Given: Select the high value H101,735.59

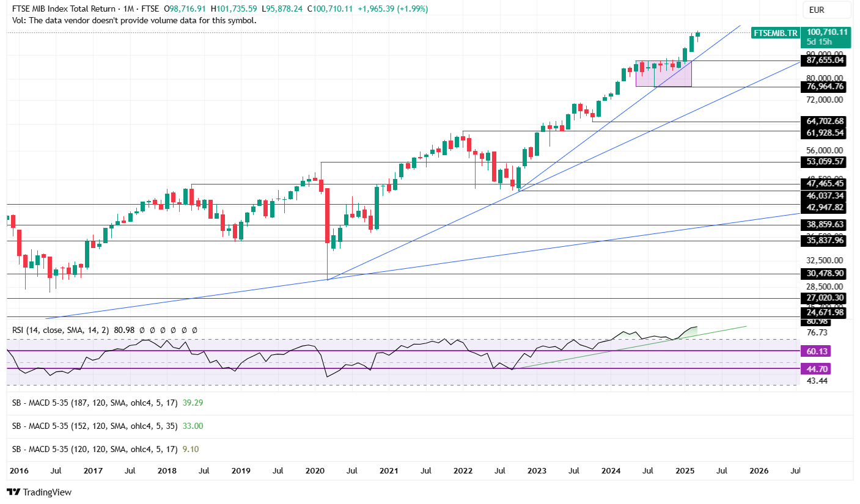Looking at the screenshot, I should [233, 9].
